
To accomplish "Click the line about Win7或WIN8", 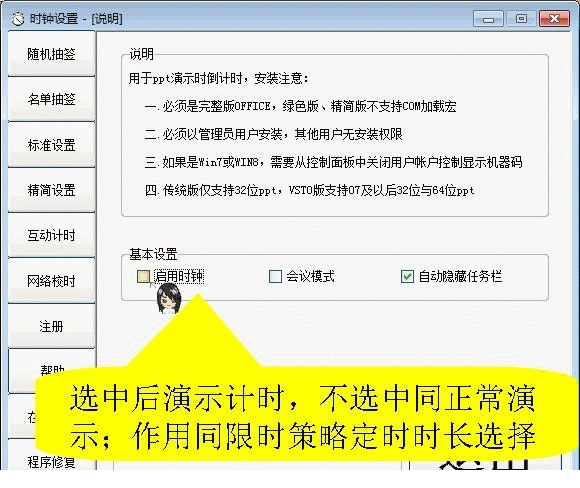I will pos(333,162).
